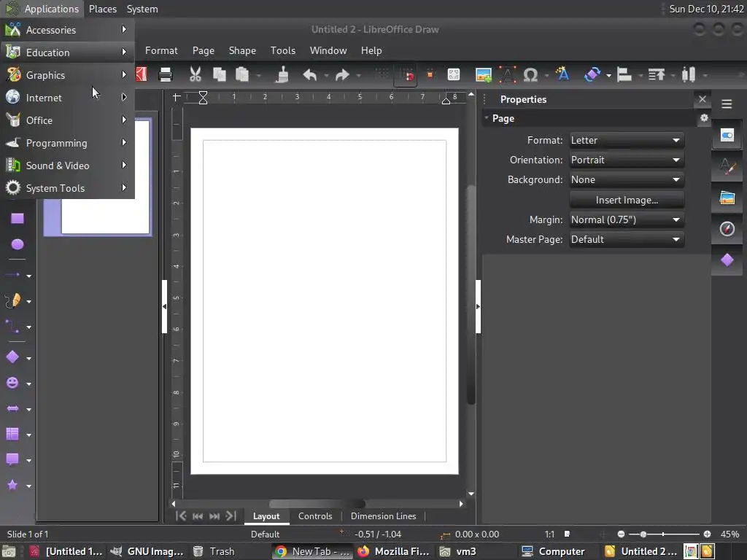The height and width of the screenshot is (560, 747).
Task: Open sidebar Gallery deck icon
Action: coord(727,198)
